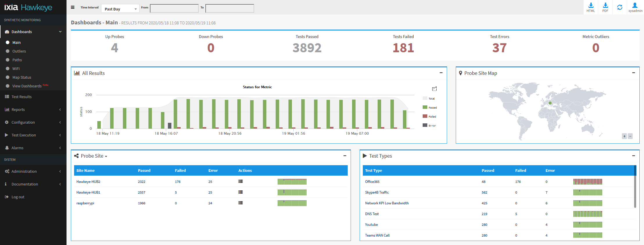Minimize the All Results panel

(x=441, y=73)
